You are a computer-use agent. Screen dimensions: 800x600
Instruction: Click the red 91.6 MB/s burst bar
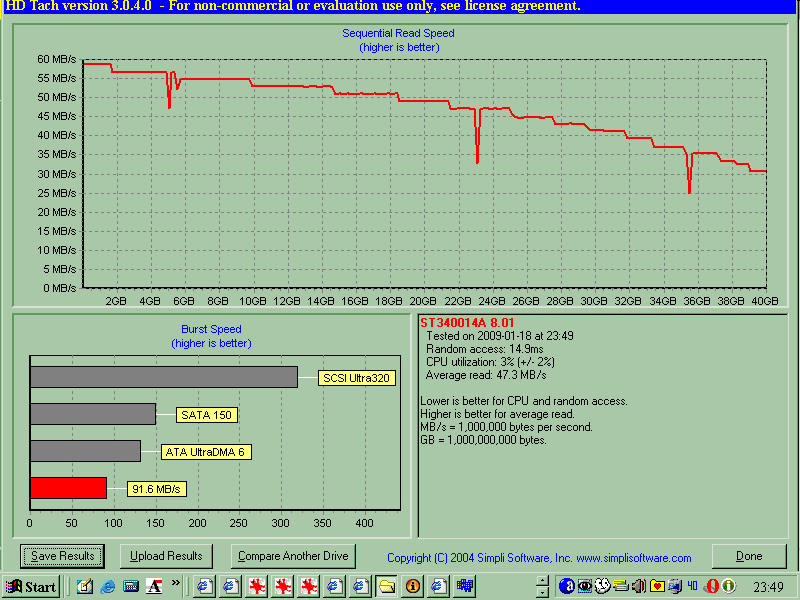click(x=68, y=488)
